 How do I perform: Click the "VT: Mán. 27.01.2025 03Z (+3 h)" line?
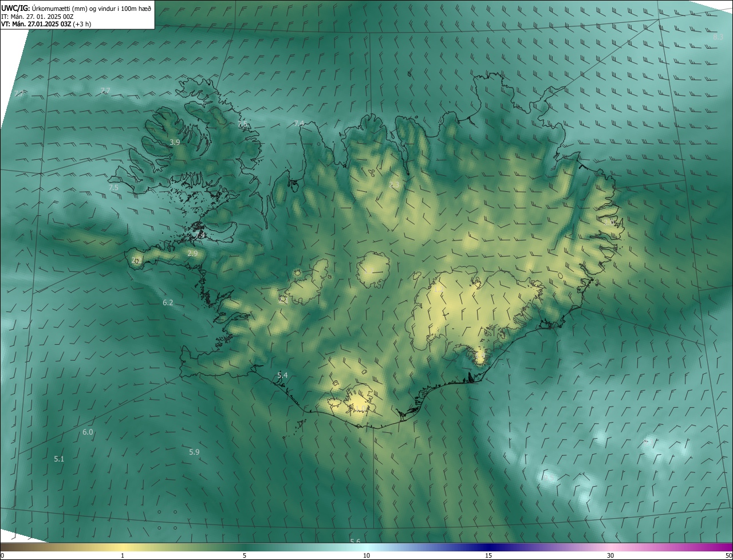pos(46,24)
